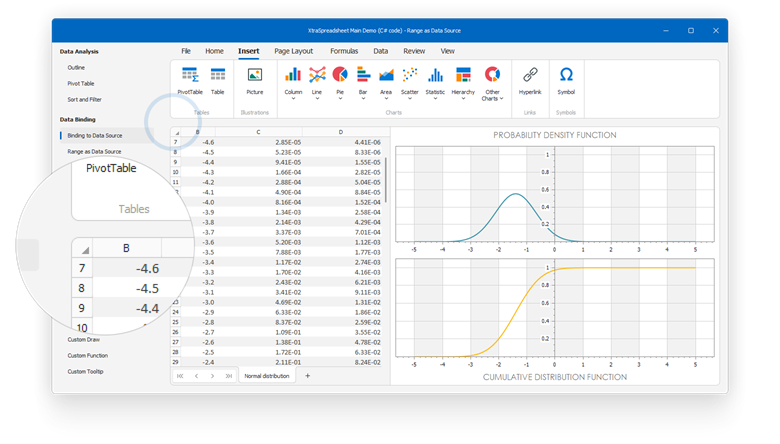Choose the Scatter chart icon
The width and height of the screenshot is (780, 444).
[x=410, y=83]
